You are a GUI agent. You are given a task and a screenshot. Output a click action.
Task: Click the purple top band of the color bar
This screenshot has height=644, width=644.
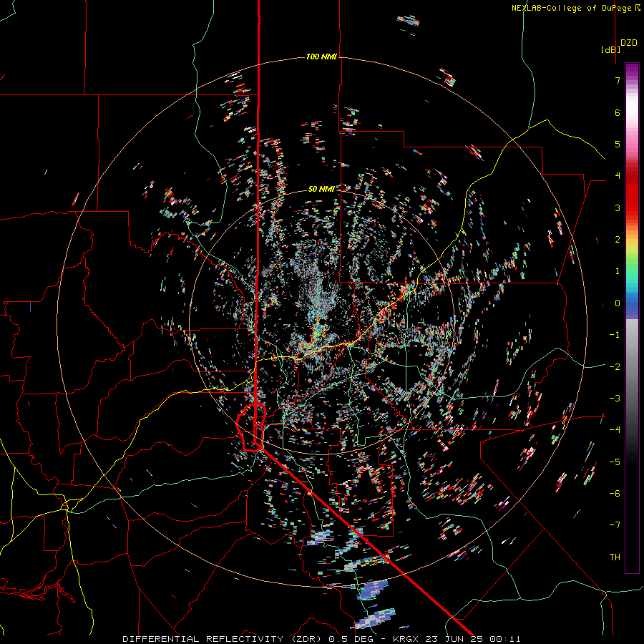click(x=632, y=70)
